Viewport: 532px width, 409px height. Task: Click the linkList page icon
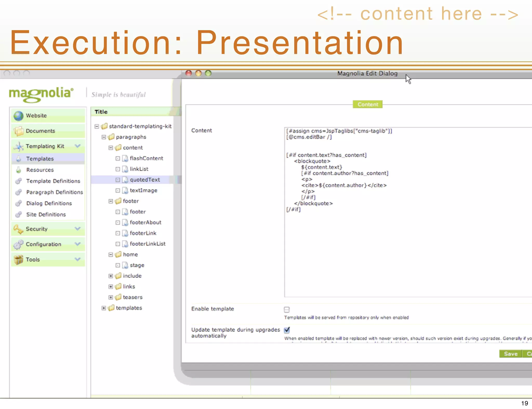[x=125, y=169]
